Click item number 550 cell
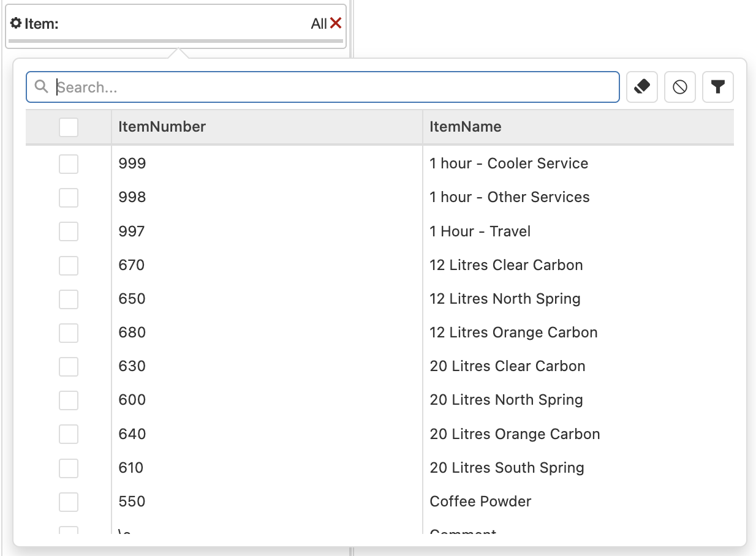This screenshot has height=556, width=756. pyautogui.click(x=132, y=502)
